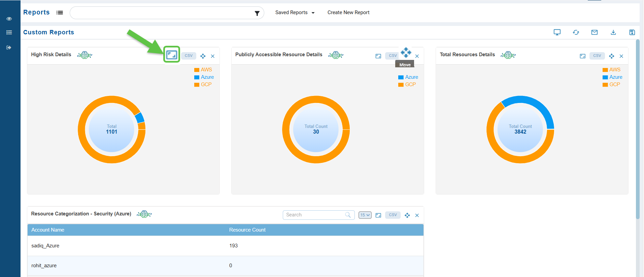Email the report via envelope icon
This screenshot has width=644, height=277.
tap(595, 32)
